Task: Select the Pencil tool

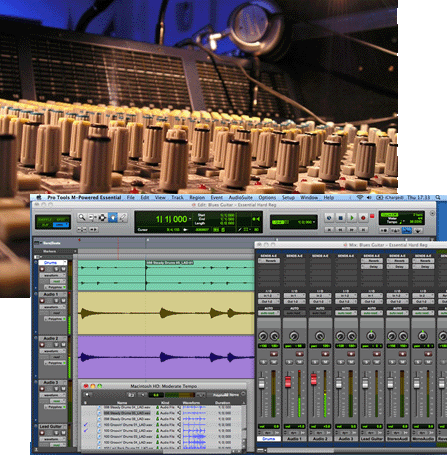Action: coord(123,218)
